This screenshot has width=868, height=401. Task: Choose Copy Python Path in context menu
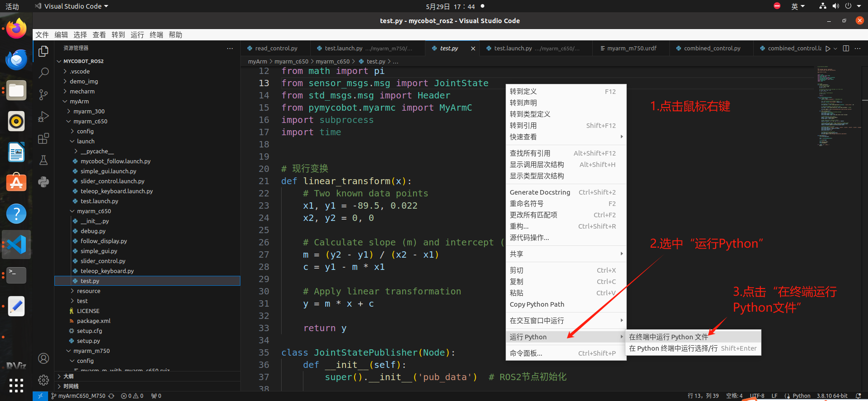(566, 304)
